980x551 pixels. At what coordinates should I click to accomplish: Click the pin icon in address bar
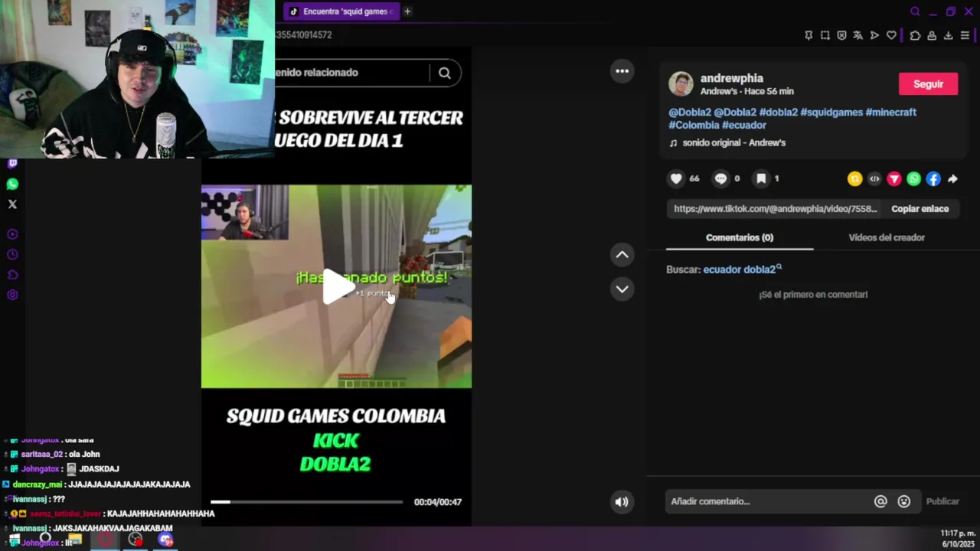808,35
